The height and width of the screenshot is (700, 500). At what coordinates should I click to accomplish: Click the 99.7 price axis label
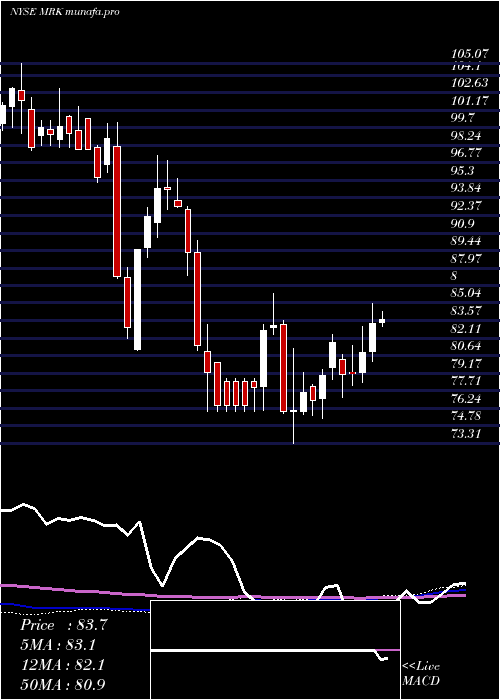(x=463, y=118)
